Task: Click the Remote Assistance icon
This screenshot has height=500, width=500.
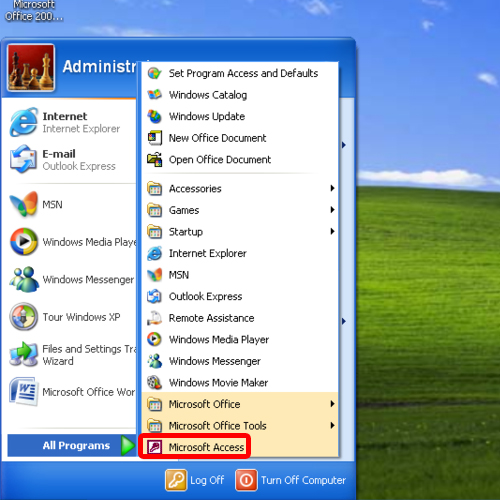Action: pyautogui.click(x=155, y=318)
